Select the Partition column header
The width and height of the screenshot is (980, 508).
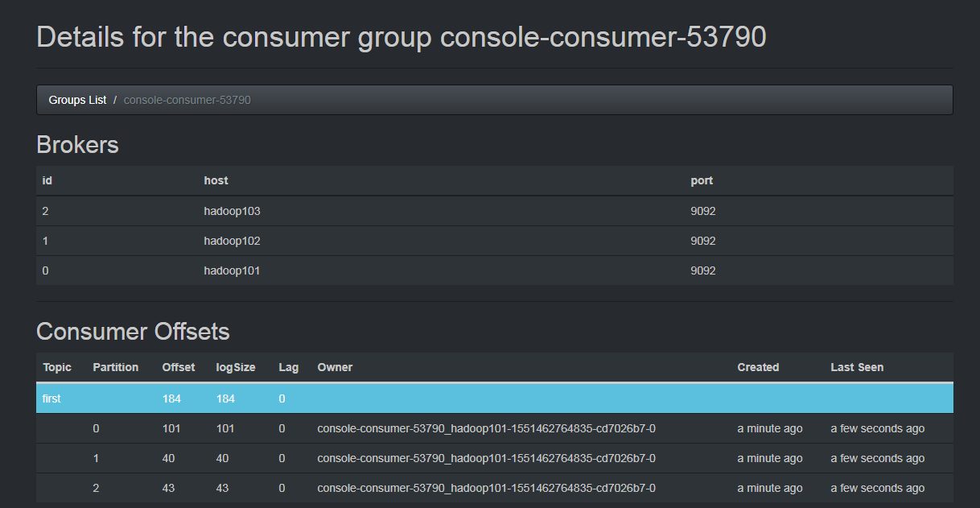[x=116, y=367]
